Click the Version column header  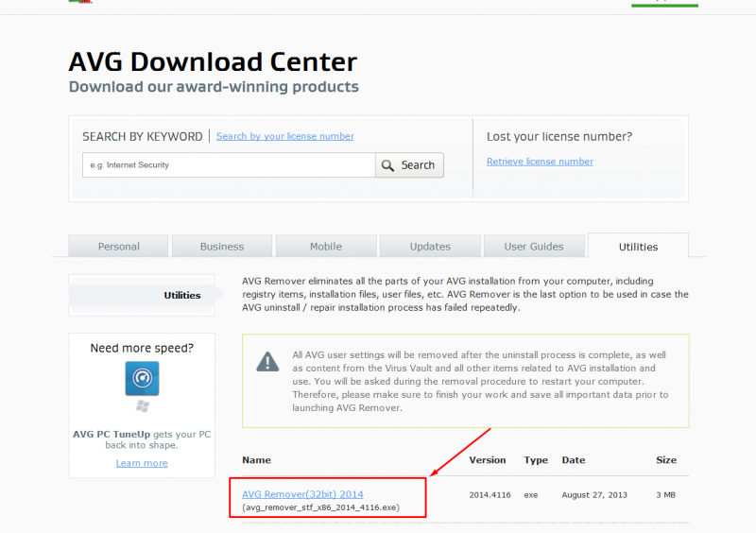(488, 460)
